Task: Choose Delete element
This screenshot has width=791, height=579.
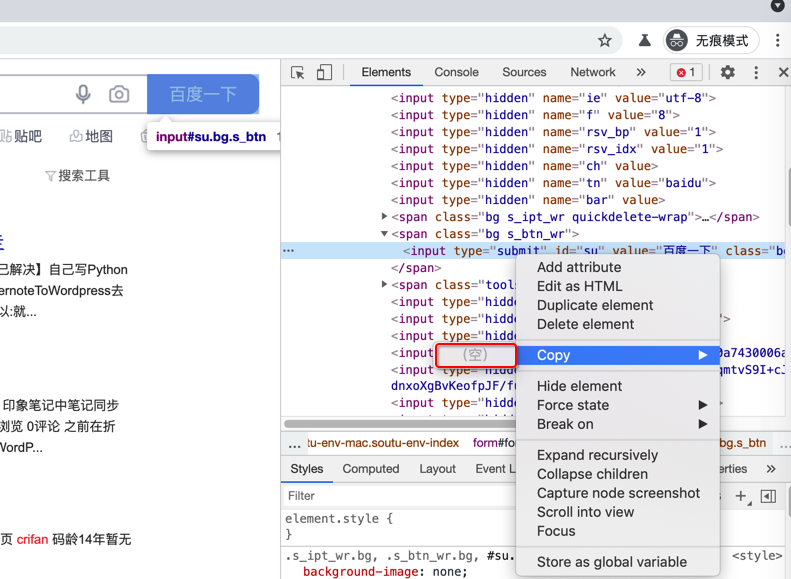Action: [x=618, y=324]
